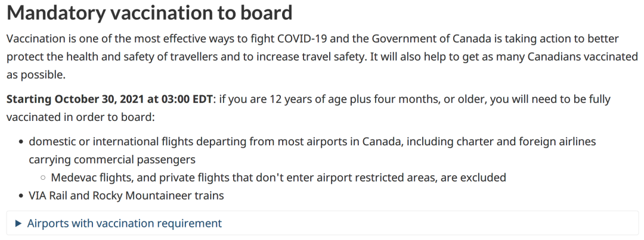
Task: Click the solid bullet before domestic or international
Action: [21, 142]
